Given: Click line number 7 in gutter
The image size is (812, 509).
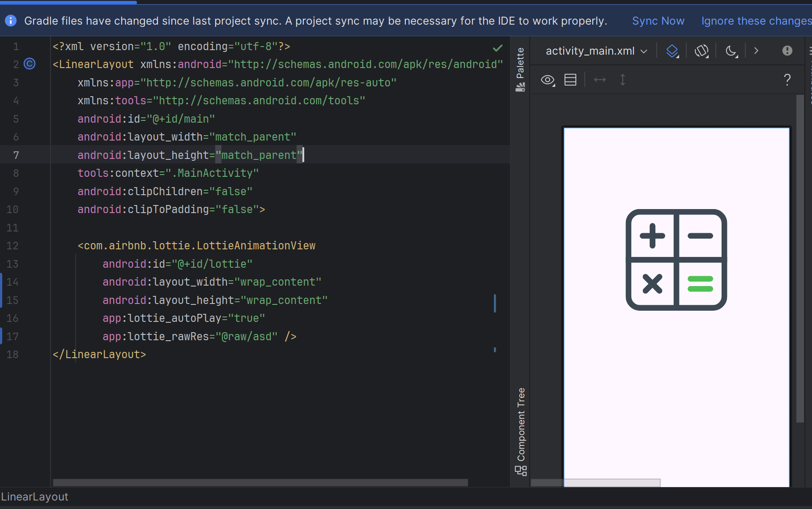Looking at the screenshot, I should click(16, 155).
